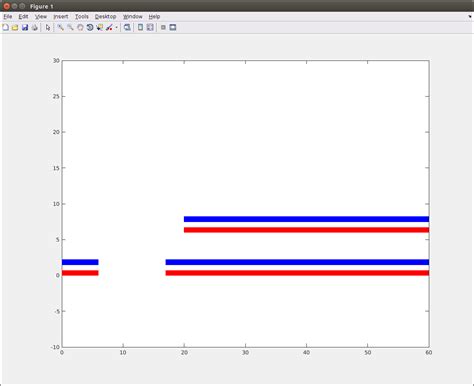Click the Insert Colorbar toolbar button
474x386 pixels.
pyautogui.click(x=140, y=27)
